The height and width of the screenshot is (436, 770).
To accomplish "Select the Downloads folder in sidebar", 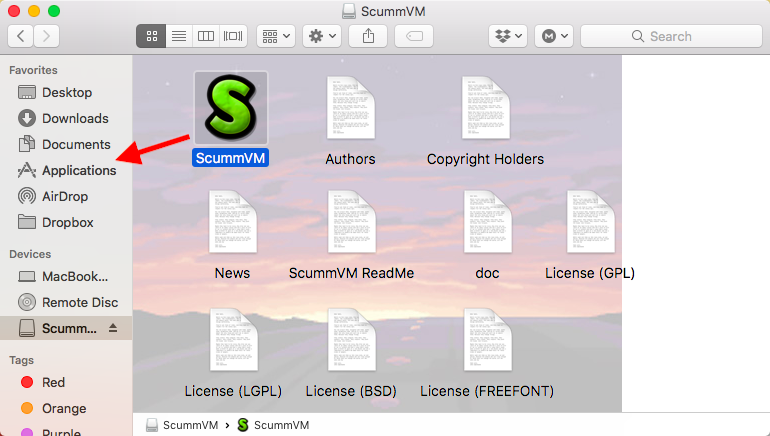I will point(74,118).
